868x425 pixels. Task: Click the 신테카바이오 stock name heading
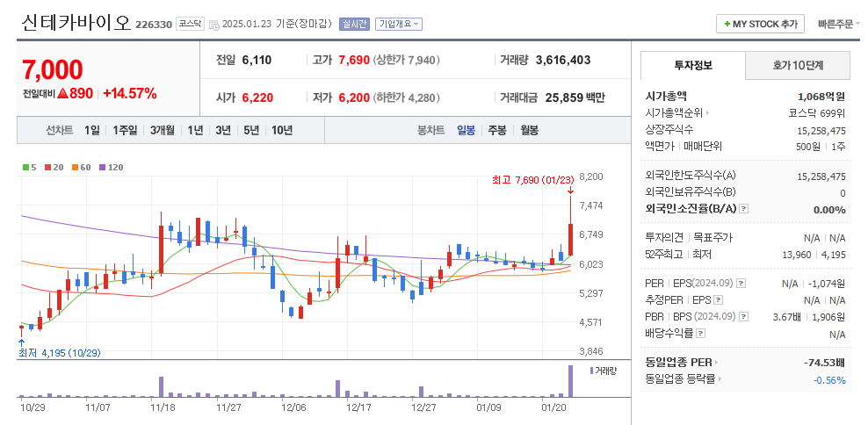click(76, 23)
